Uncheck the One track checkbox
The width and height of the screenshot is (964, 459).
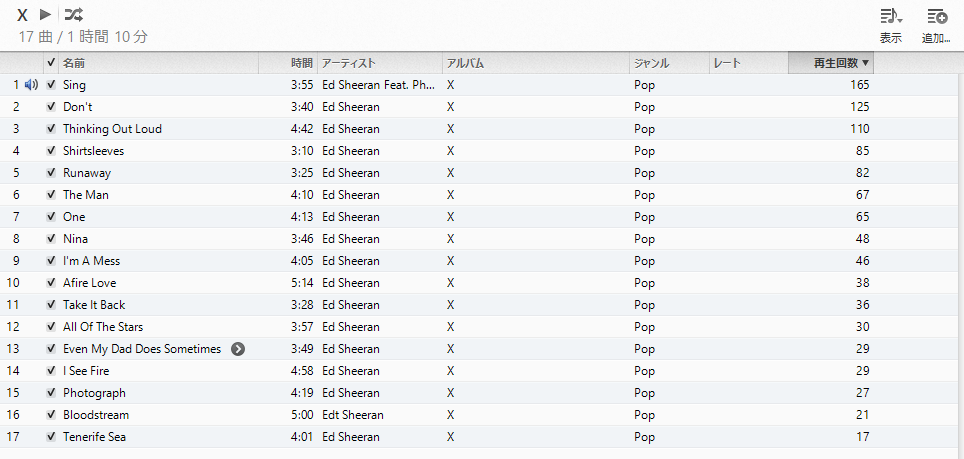point(51,217)
